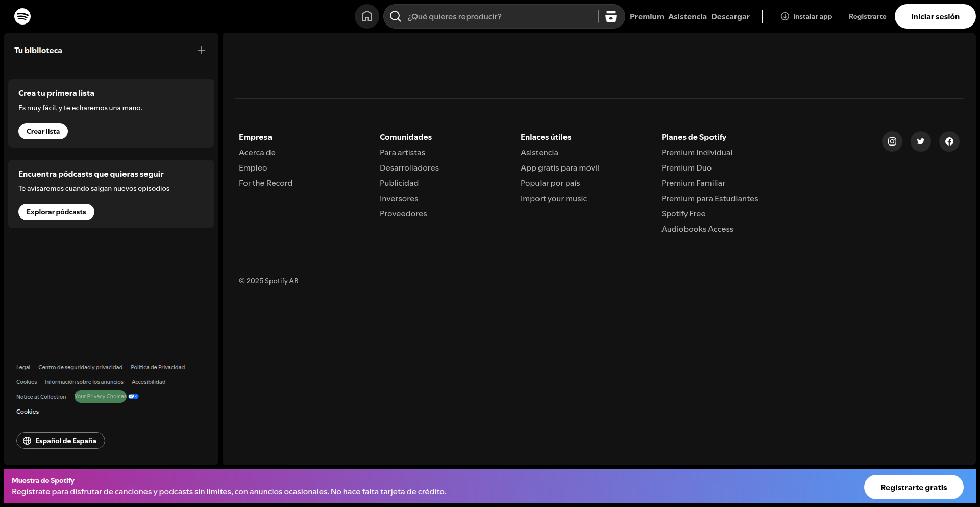The height and width of the screenshot is (507, 980).
Task: Open Your Privacy Choices toggle link
Action: coord(101,397)
